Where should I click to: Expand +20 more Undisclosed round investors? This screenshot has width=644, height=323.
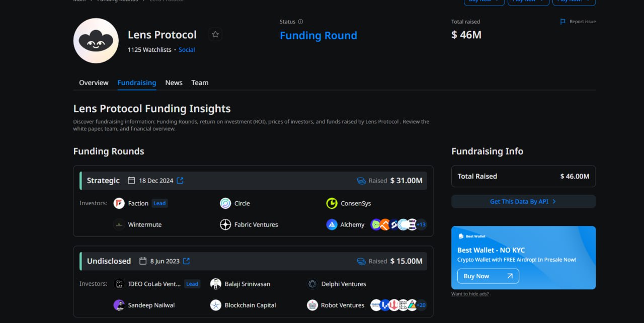click(421, 305)
